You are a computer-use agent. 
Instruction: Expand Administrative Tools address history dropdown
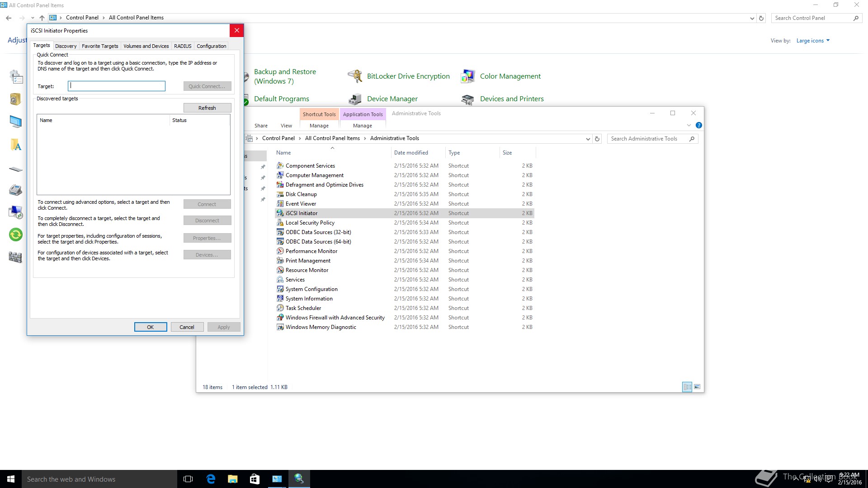[588, 139]
